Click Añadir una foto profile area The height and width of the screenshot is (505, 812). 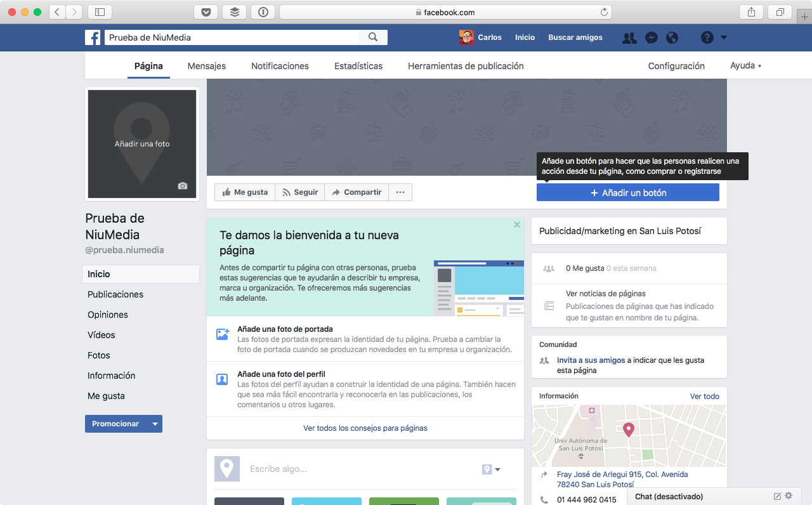click(142, 144)
